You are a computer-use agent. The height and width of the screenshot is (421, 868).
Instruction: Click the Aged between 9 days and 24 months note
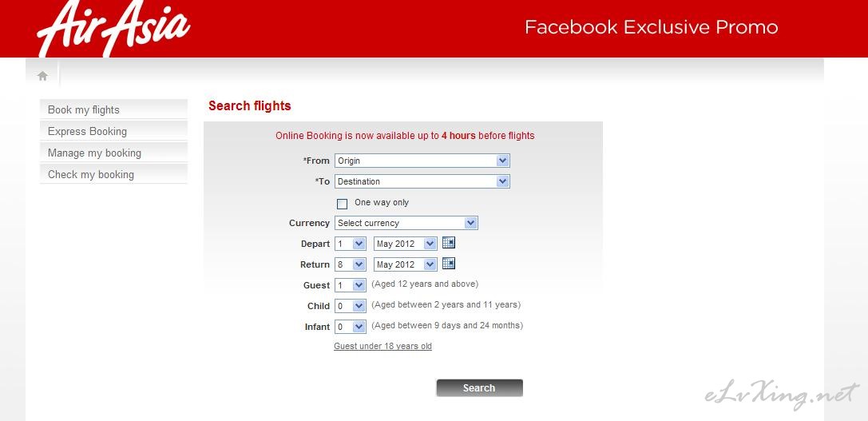[446, 325]
